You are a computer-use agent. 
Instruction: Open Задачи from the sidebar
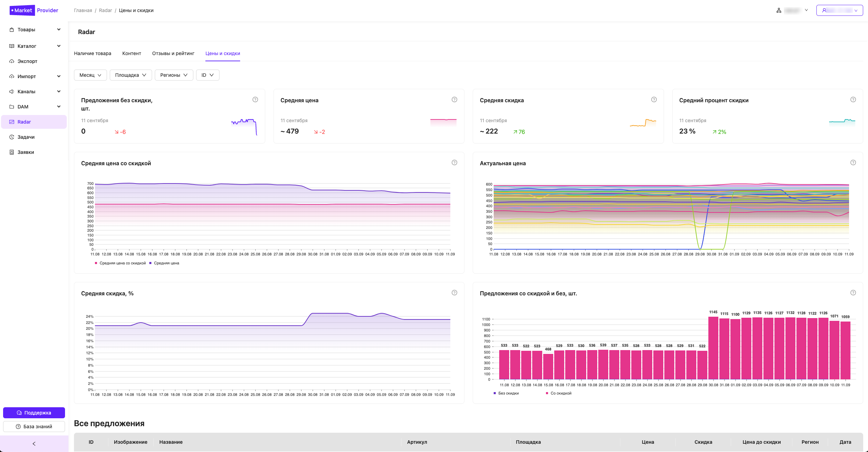(26, 137)
